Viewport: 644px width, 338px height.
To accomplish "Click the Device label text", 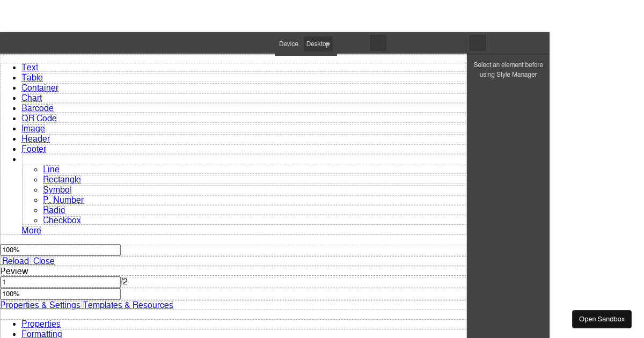I will 289,44.
